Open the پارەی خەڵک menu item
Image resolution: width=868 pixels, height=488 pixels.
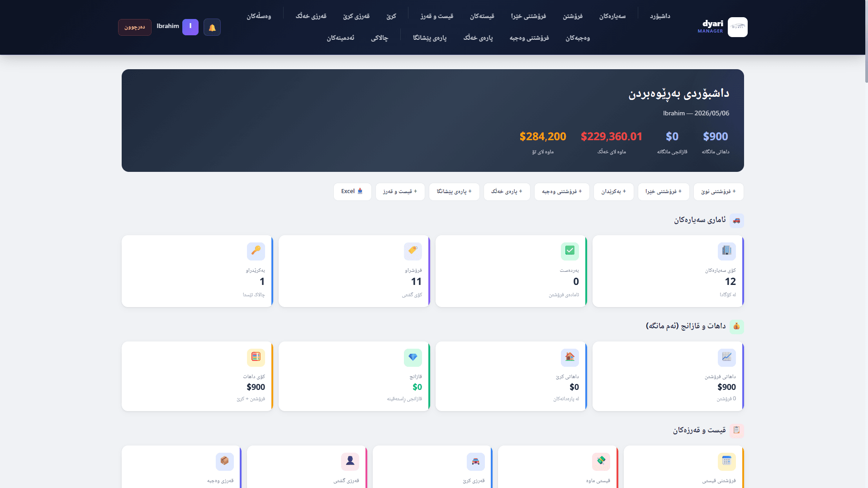[478, 38]
